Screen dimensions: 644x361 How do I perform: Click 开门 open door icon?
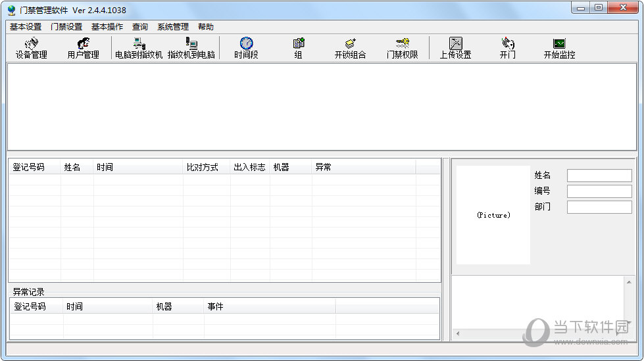click(x=508, y=48)
